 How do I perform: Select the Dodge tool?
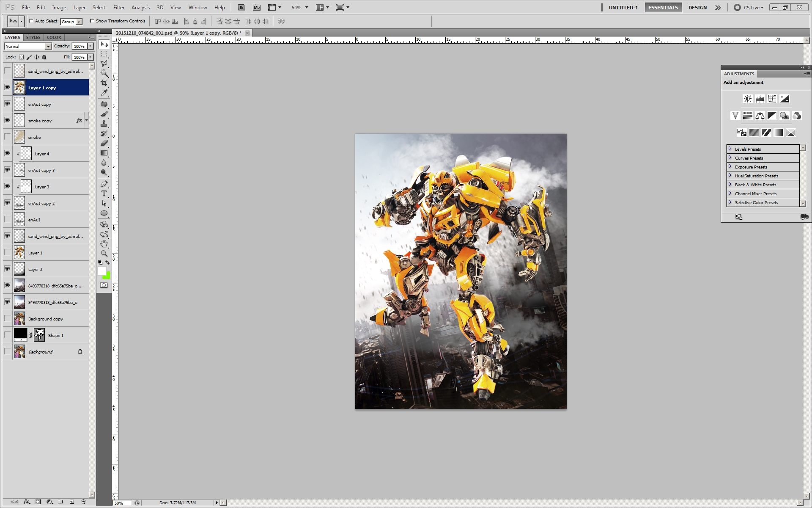[x=104, y=172]
